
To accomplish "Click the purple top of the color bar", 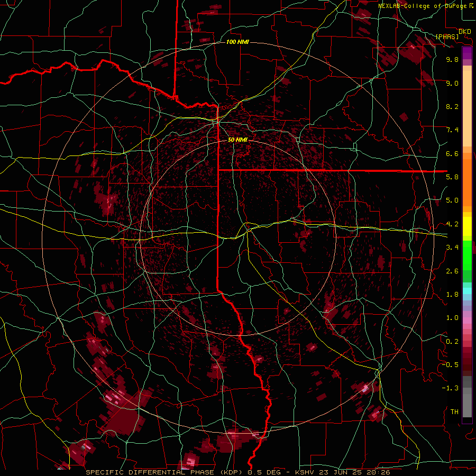I will 467,53.
